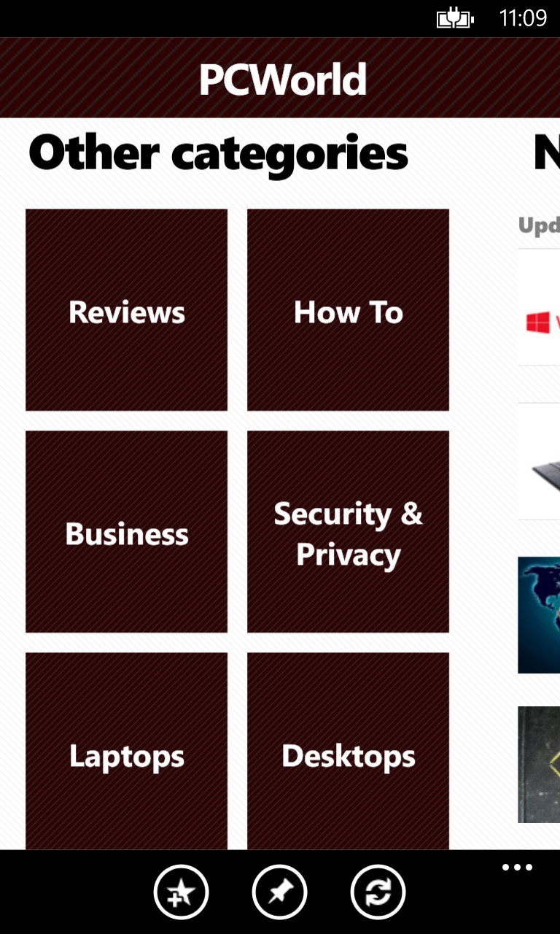This screenshot has height=934, width=560.
Task: Open the How To category tile
Action: [348, 310]
